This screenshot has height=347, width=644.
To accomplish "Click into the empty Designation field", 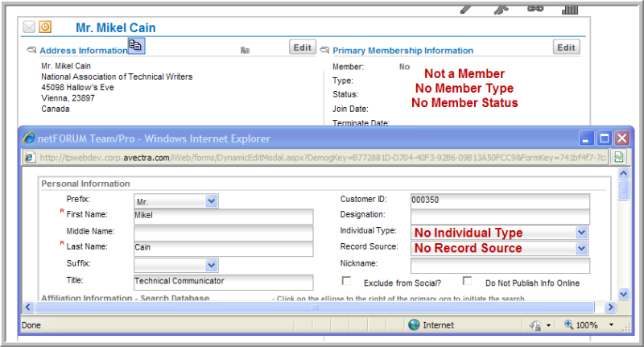I will click(x=500, y=217).
